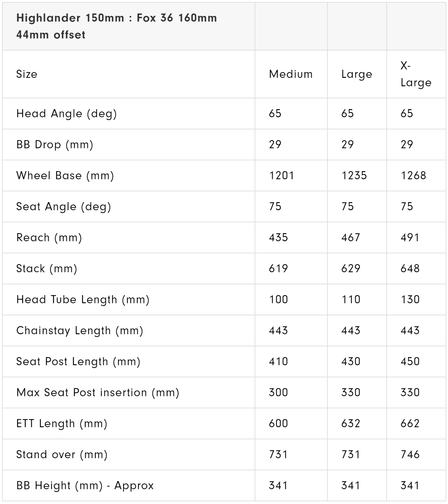Click the Large reach value 467
This screenshot has height=504, width=448.
351,238
